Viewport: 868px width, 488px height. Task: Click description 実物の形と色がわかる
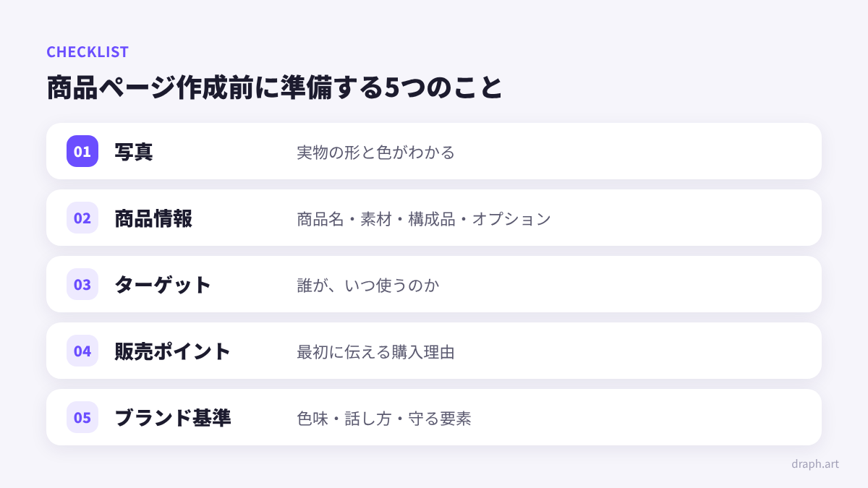pos(375,153)
